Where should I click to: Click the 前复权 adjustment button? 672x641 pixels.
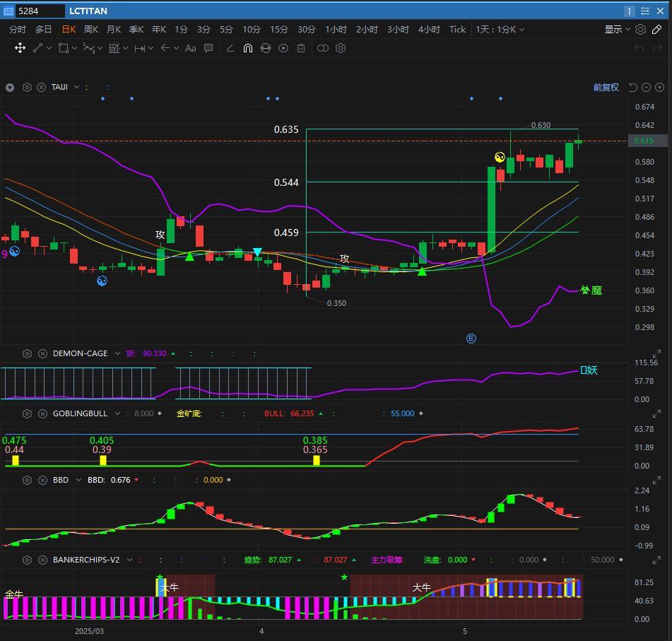[x=606, y=88]
